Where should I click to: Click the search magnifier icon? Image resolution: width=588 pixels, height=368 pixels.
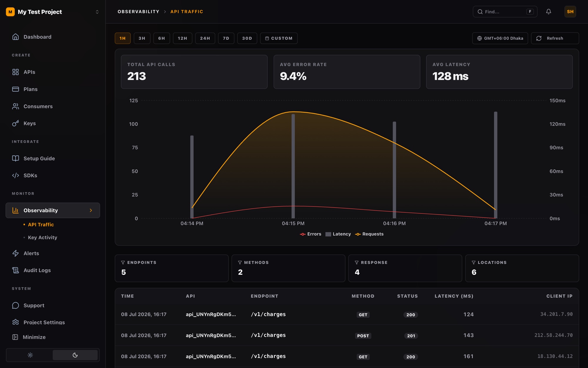tap(480, 11)
